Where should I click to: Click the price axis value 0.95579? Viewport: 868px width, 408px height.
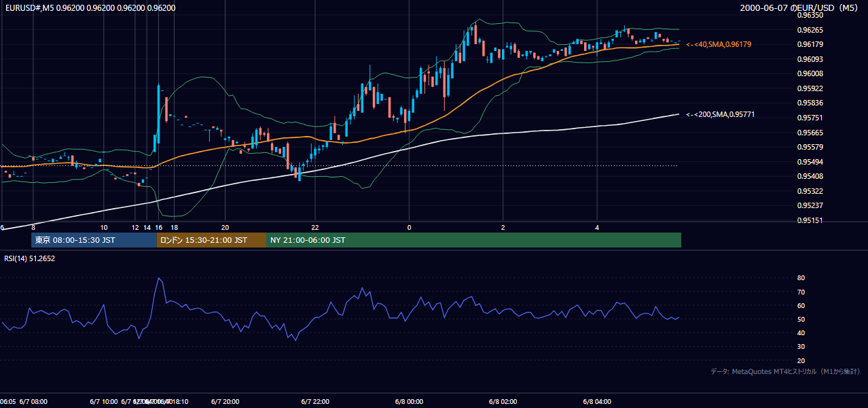pyautogui.click(x=810, y=147)
